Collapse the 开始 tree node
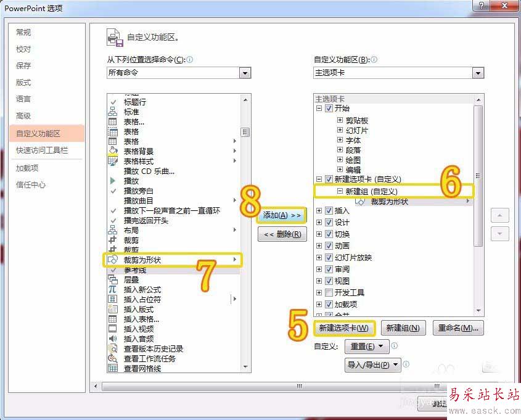521x420 pixels. pyautogui.click(x=319, y=109)
